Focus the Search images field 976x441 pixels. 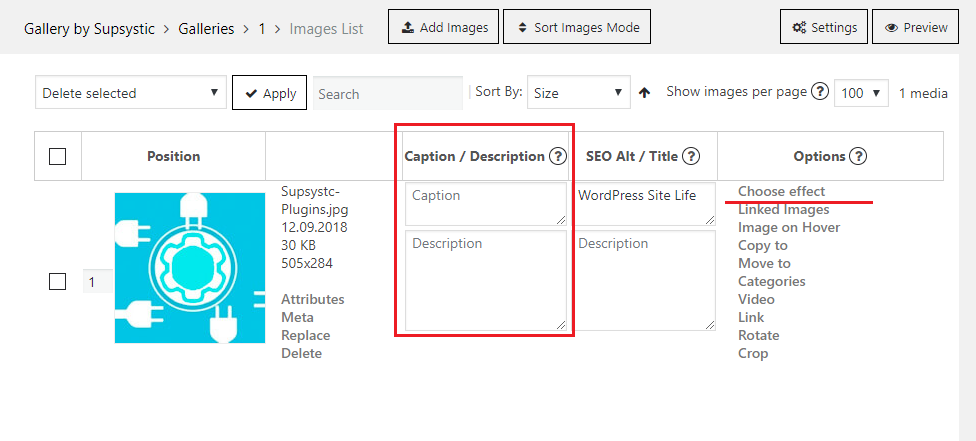(388, 93)
